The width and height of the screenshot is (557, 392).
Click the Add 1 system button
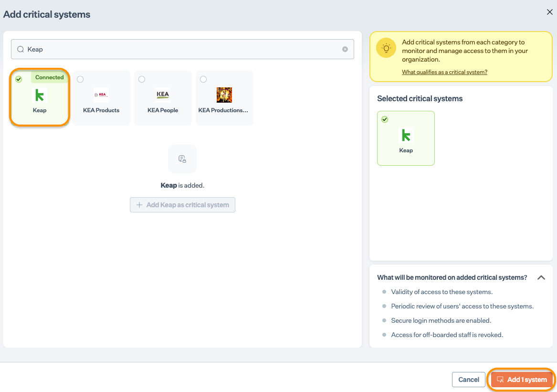tap(522, 380)
